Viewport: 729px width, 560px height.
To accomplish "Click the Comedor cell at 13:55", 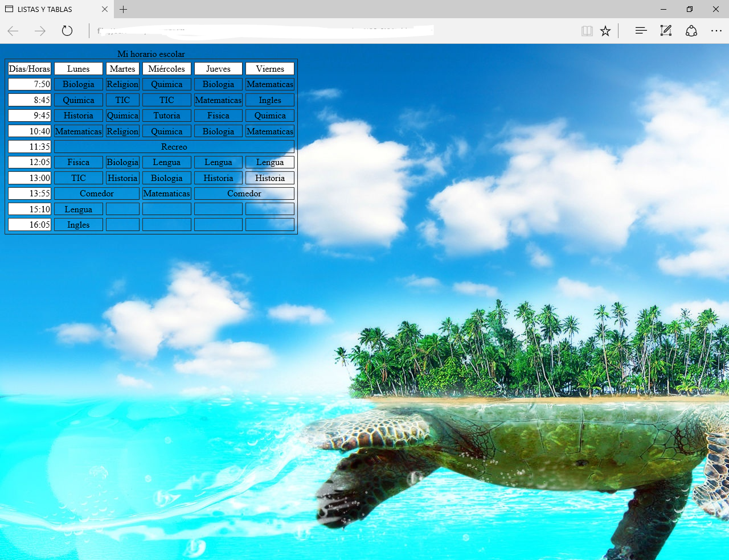I will 96,193.
